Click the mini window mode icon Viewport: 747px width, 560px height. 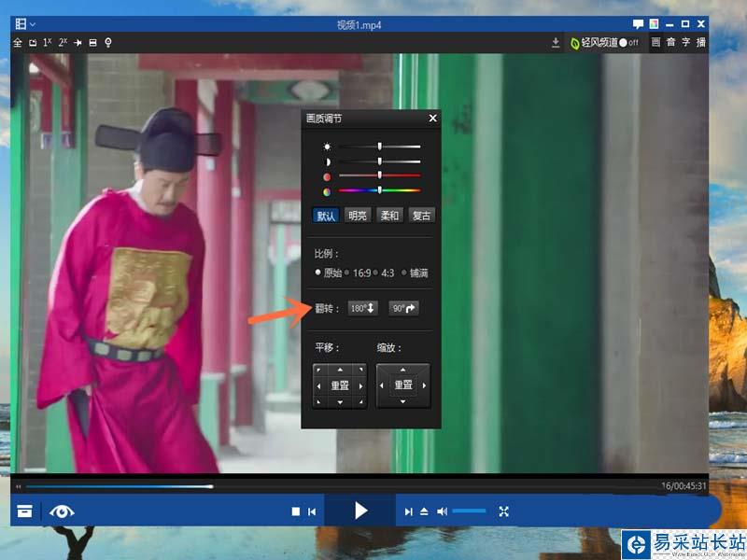click(x=33, y=43)
